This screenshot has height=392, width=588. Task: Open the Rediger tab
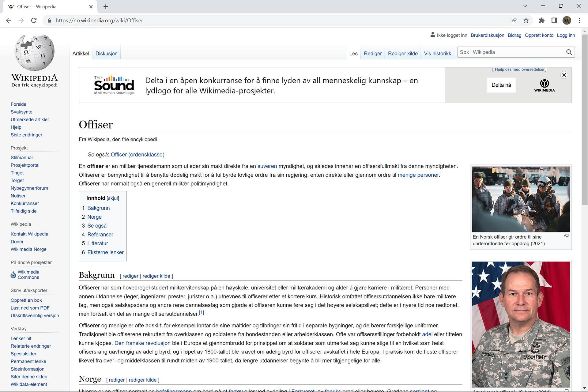click(373, 54)
